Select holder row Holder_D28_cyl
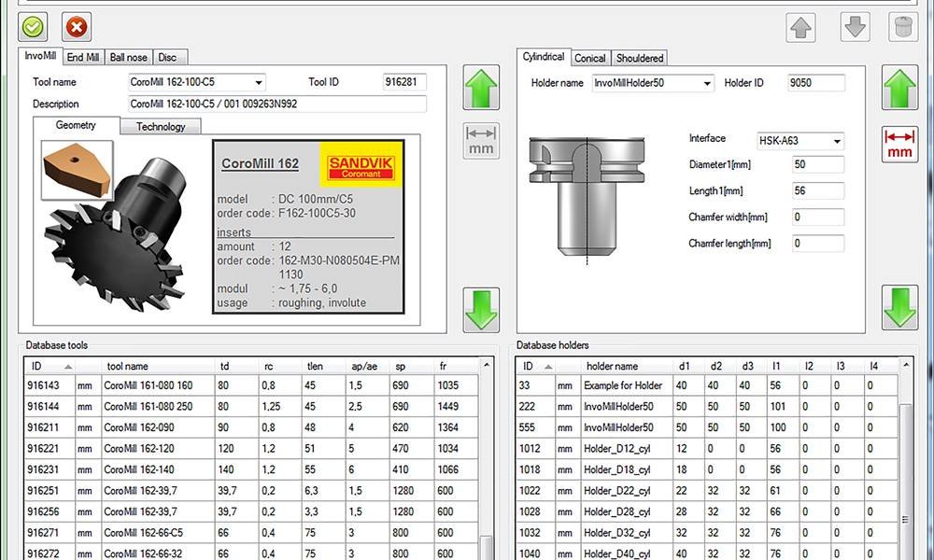 [x=707, y=511]
